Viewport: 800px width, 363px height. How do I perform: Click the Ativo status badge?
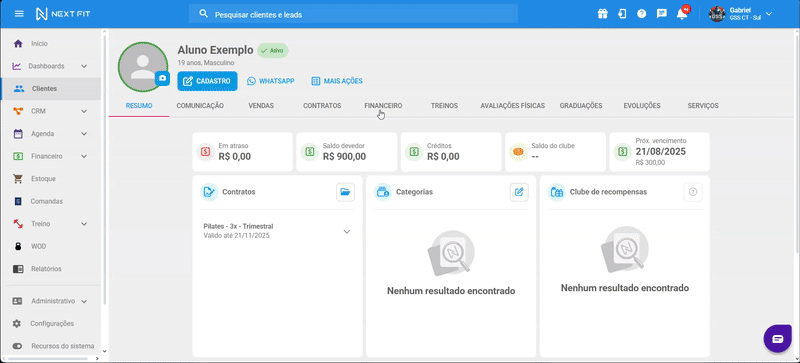coord(273,51)
